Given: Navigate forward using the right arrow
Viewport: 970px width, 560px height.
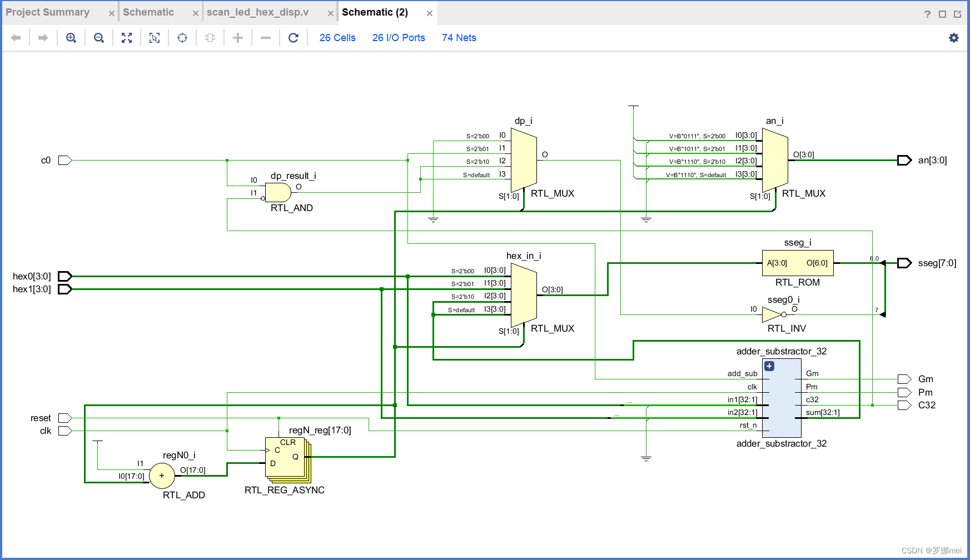Looking at the screenshot, I should coord(43,38).
